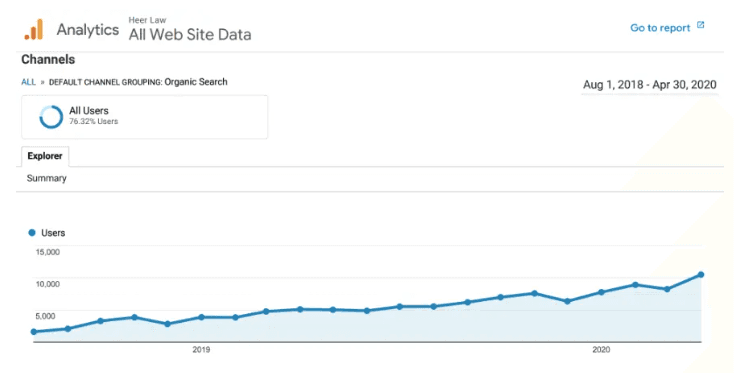
Task: Click the last data point on the chart
Action: [701, 275]
